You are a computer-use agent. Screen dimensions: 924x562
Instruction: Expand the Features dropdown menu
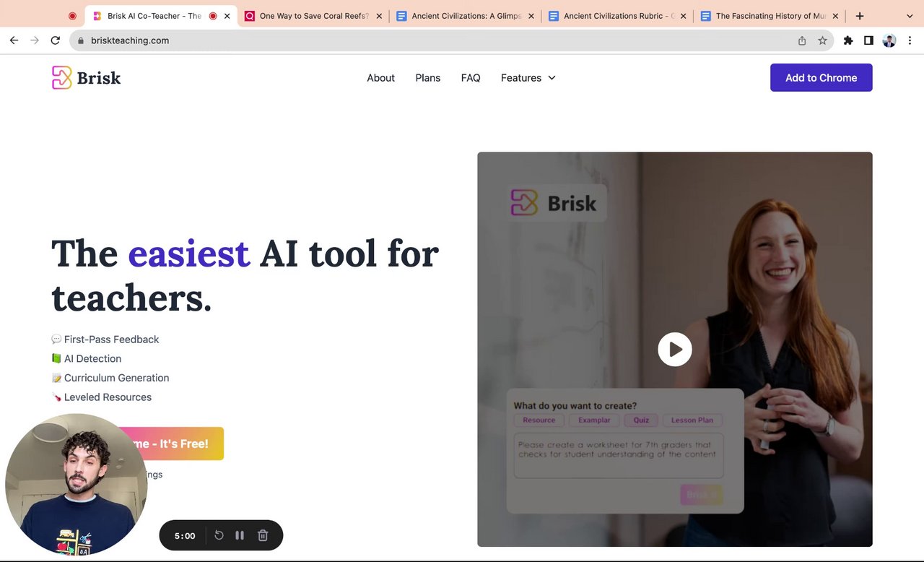[x=528, y=78]
